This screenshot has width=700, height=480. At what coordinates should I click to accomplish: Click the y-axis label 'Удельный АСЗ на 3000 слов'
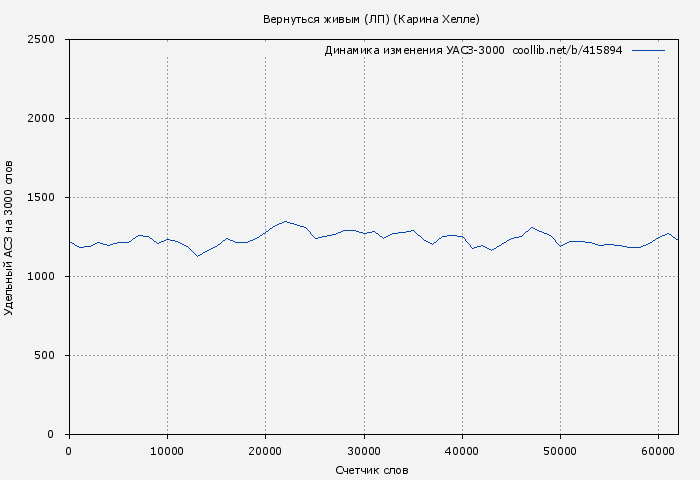point(10,237)
